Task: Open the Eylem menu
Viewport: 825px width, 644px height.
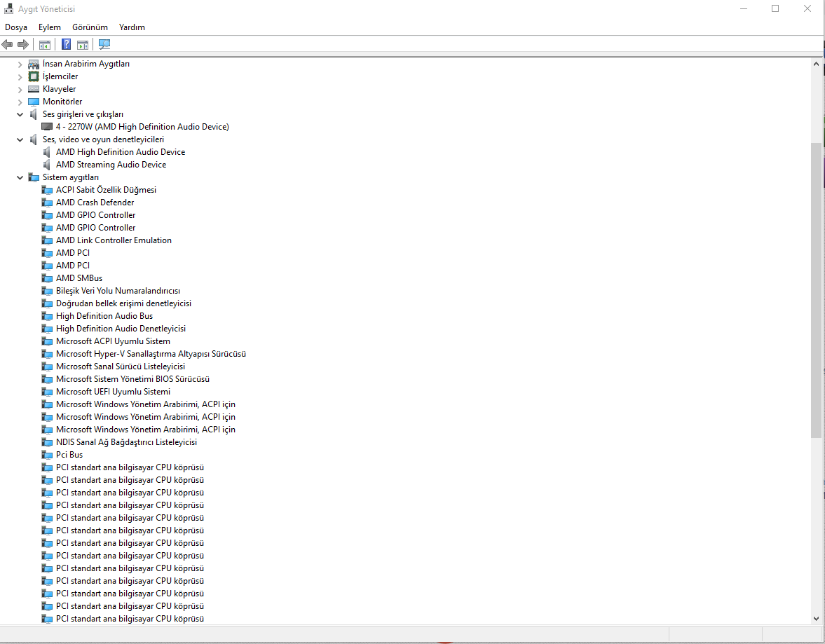Action: coord(50,27)
